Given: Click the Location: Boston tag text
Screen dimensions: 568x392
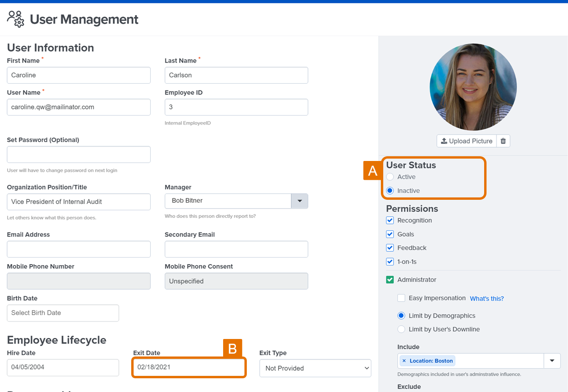Looking at the screenshot, I should click(431, 361).
